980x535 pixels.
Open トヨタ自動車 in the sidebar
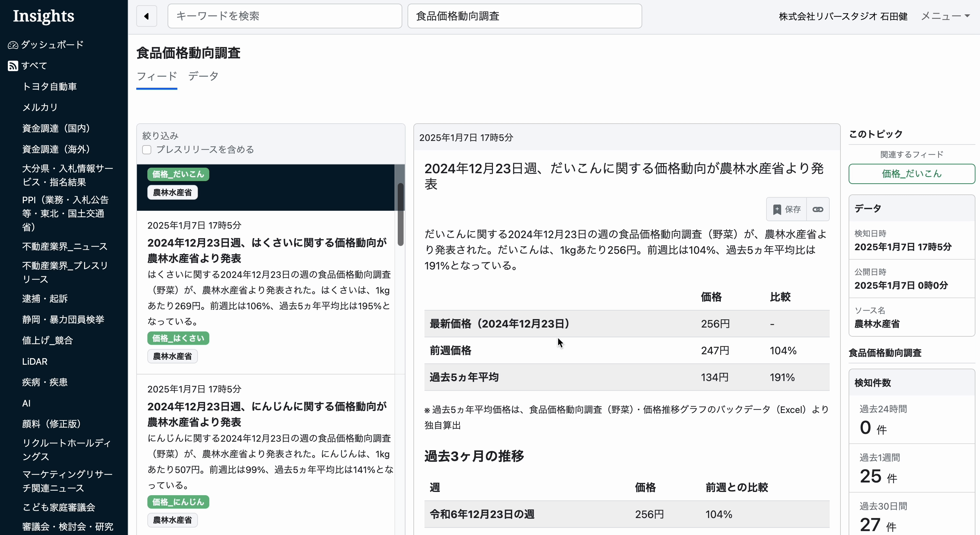point(50,86)
